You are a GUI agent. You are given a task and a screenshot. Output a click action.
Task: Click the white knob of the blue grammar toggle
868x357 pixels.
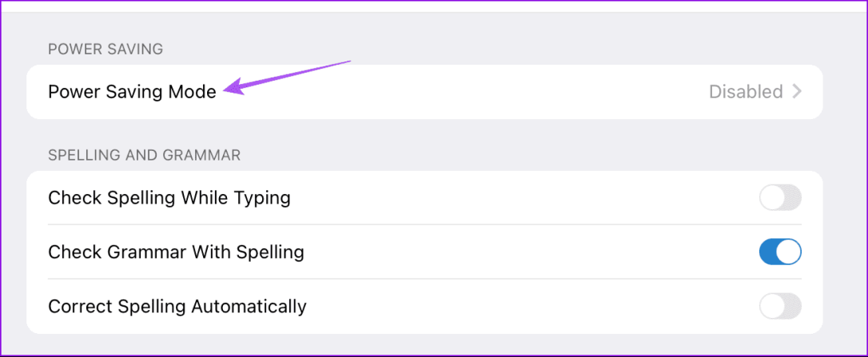(789, 252)
